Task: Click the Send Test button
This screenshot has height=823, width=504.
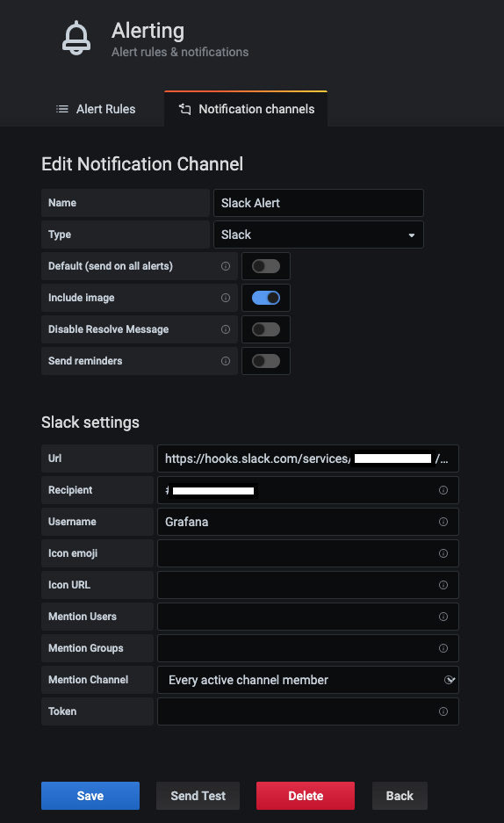Action: [x=198, y=796]
